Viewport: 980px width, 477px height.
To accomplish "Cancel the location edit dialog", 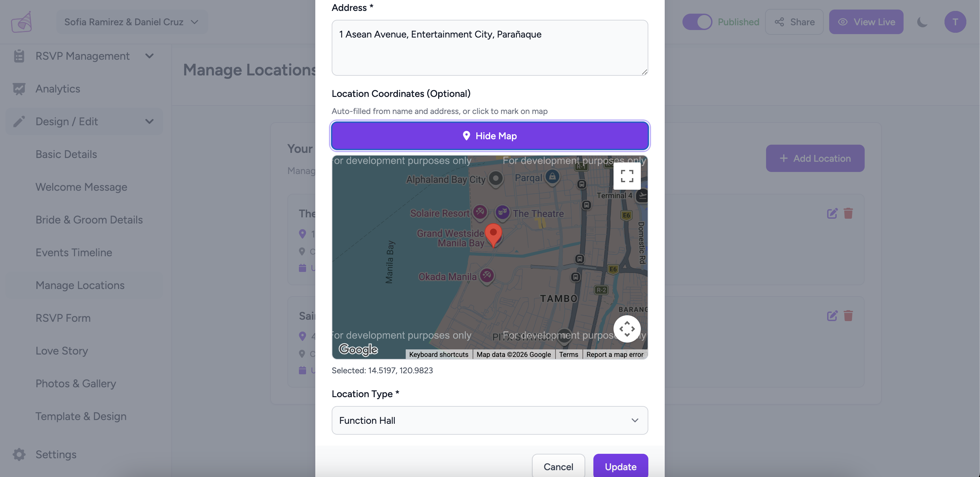I will coord(558,466).
